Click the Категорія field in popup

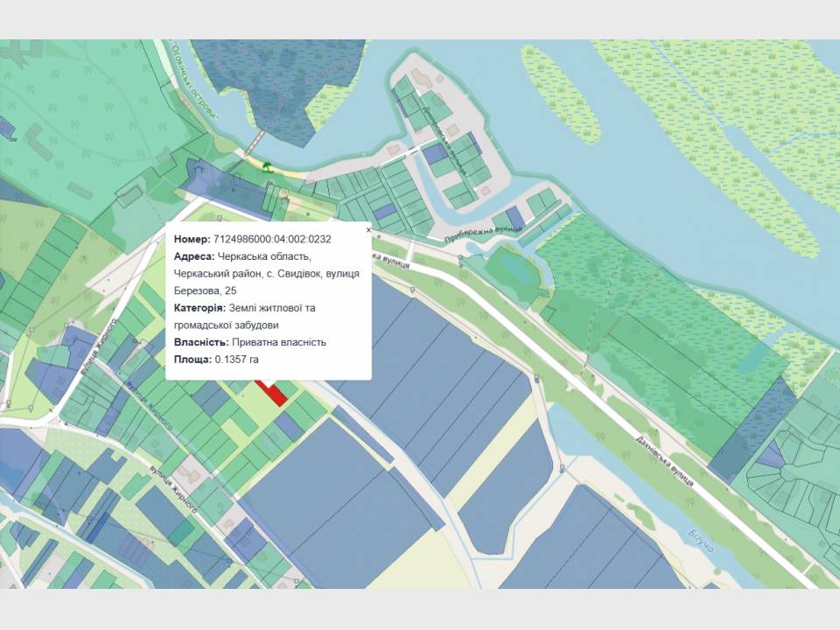pyautogui.click(x=199, y=308)
